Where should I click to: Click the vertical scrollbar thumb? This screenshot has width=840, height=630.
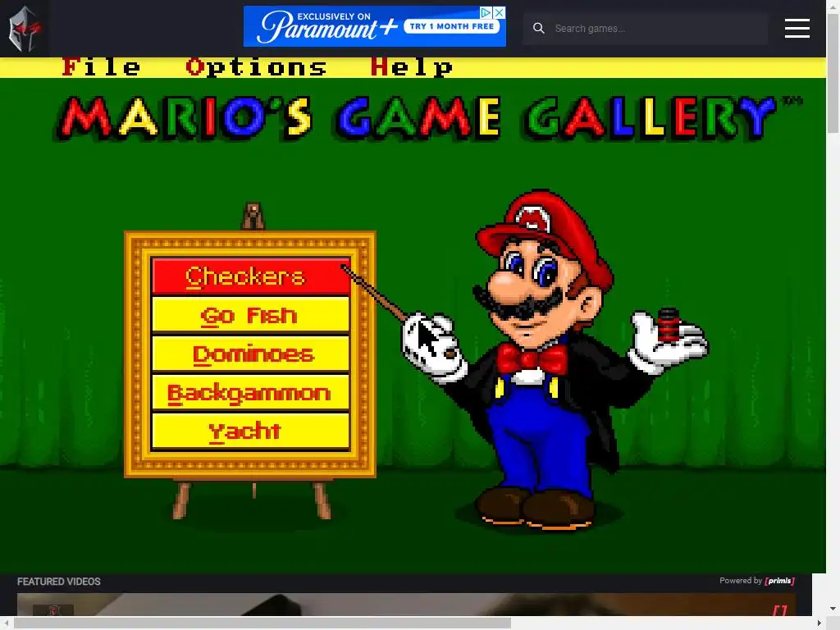[x=833, y=73]
